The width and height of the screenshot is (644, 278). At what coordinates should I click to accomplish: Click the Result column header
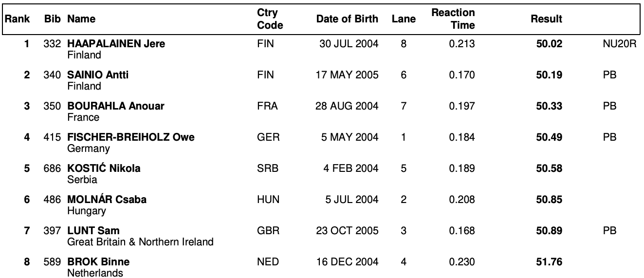pos(546,19)
